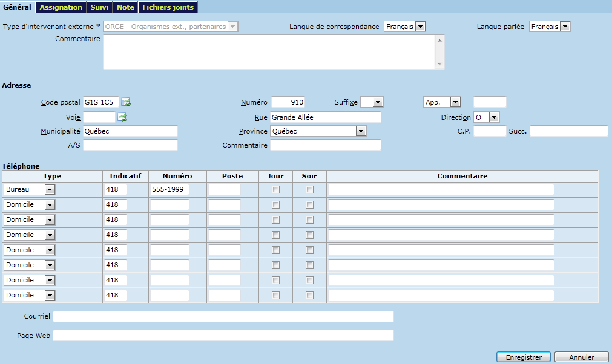Switch to the Assignation tab
Viewport: 612px width, 364px height.
61,7
